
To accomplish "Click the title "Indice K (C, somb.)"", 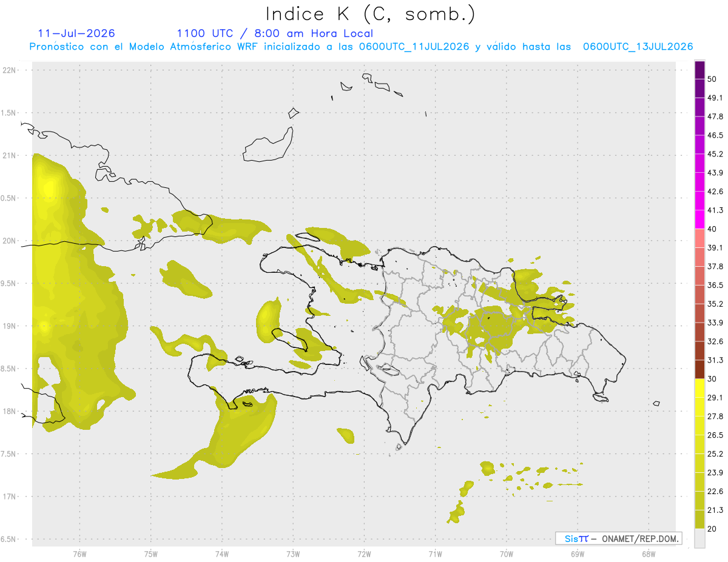I will tap(370, 15).
